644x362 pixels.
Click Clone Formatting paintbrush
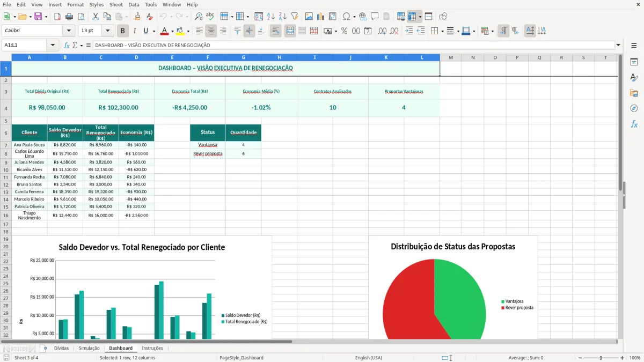pos(137,17)
